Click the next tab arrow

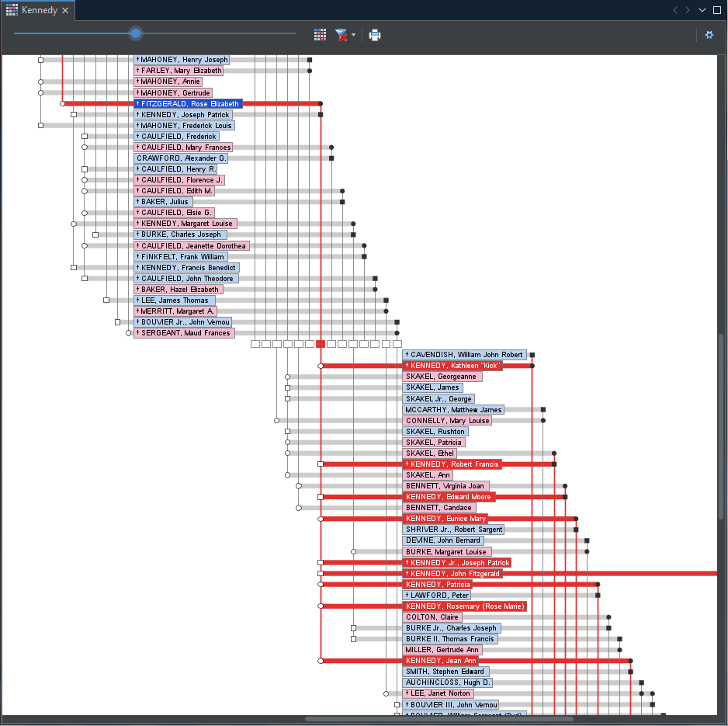[x=688, y=10]
